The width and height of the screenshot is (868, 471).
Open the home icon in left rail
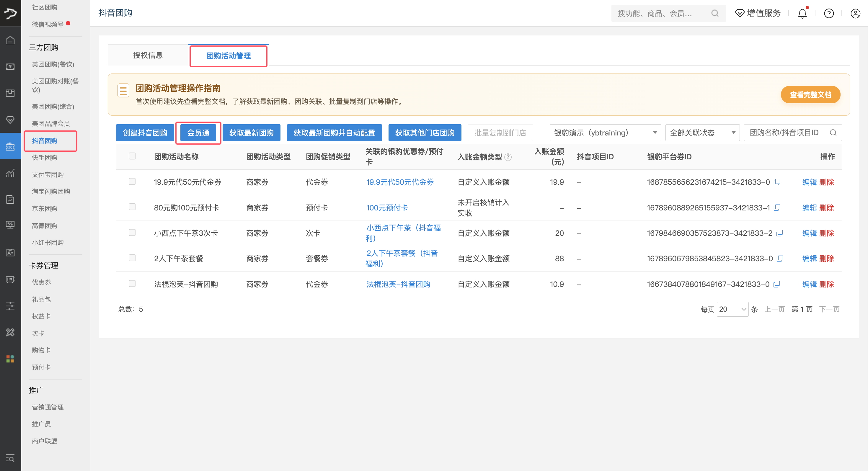(10, 40)
